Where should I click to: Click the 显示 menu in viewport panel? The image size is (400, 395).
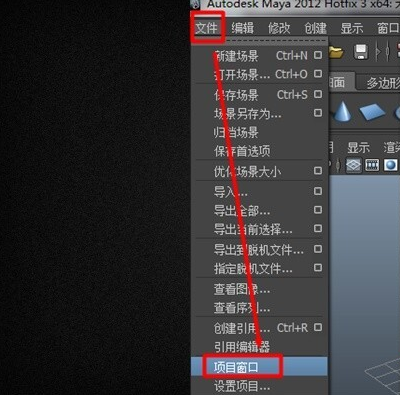pyautogui.click(x=359, y=147)
